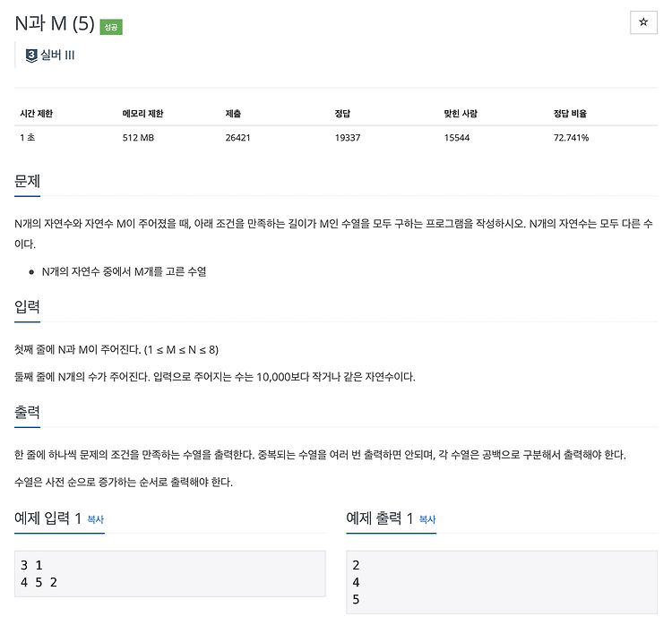This screenshot has width=672, height=625.
Task: Click the 출력 section heading
Action: 28,412
